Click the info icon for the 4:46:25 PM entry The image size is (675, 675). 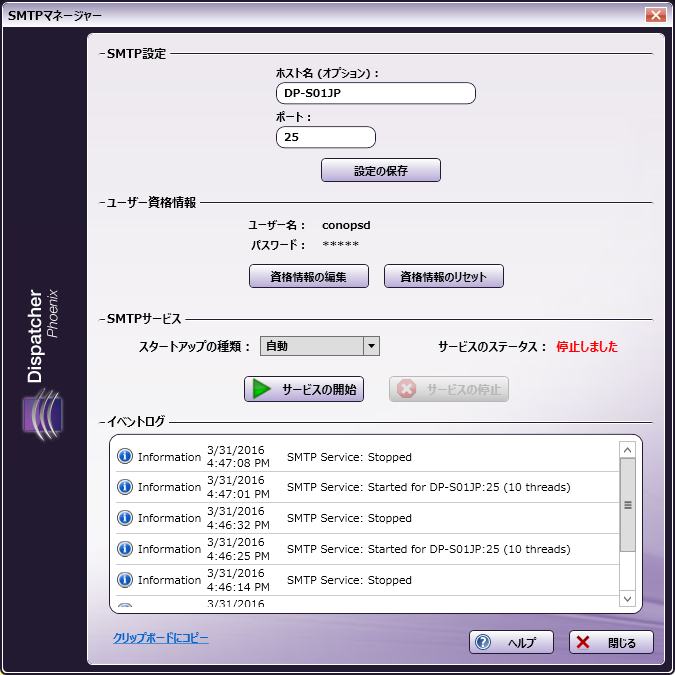coord(125,549)
